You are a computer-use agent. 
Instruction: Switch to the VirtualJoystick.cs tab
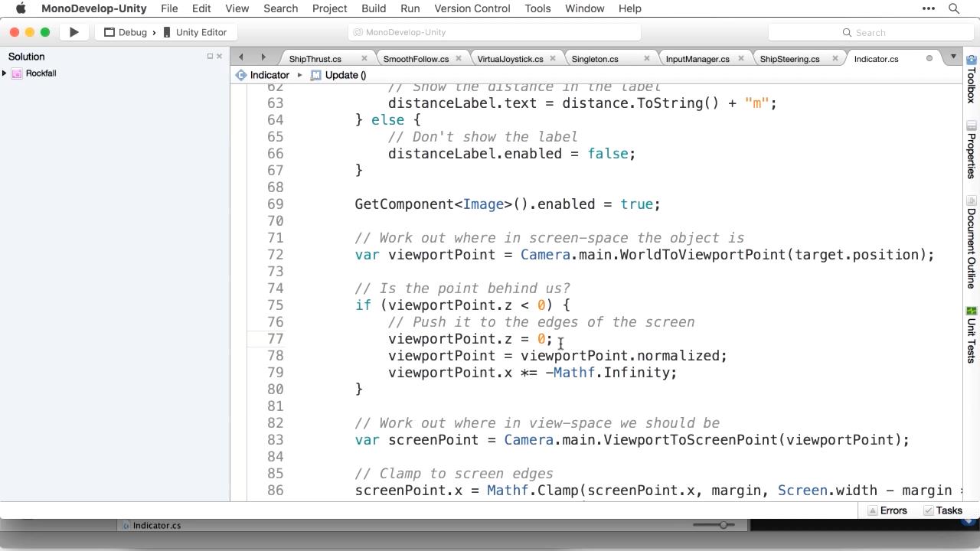[x=510, y=59]
